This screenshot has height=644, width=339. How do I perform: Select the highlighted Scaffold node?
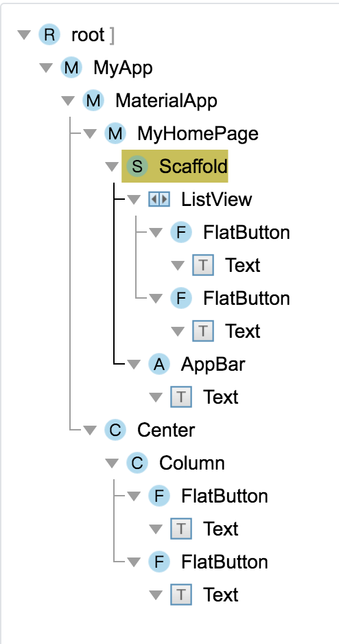point(175,166)
